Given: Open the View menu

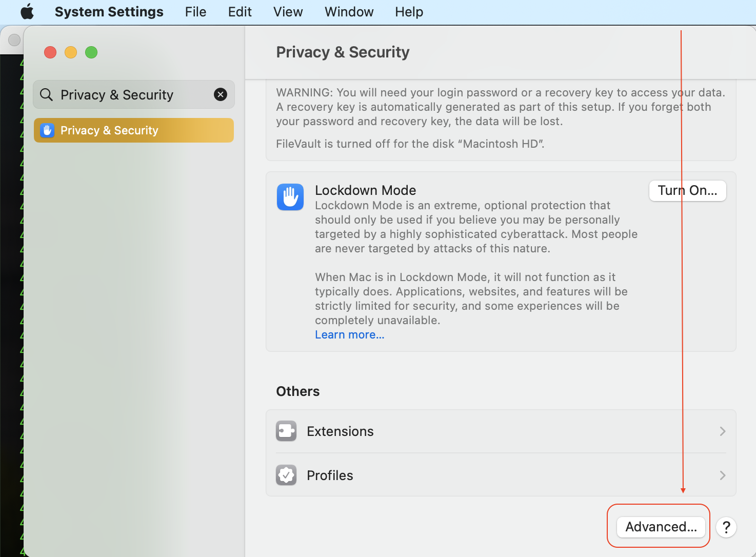Looking at the screenshot, I should [288, 12].
